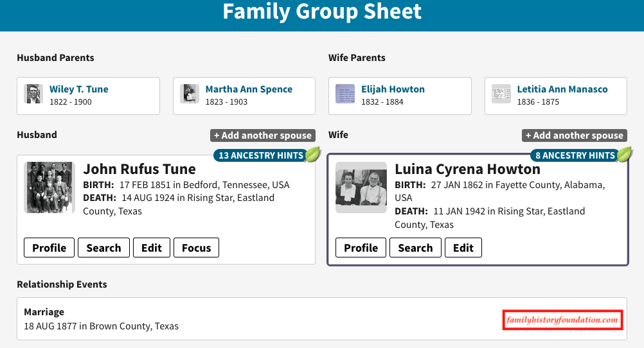This screenshot has width=644, height=348.
Task: Visit the familyhistoryfoundation.com link
Action: click(x=562, y=320)
